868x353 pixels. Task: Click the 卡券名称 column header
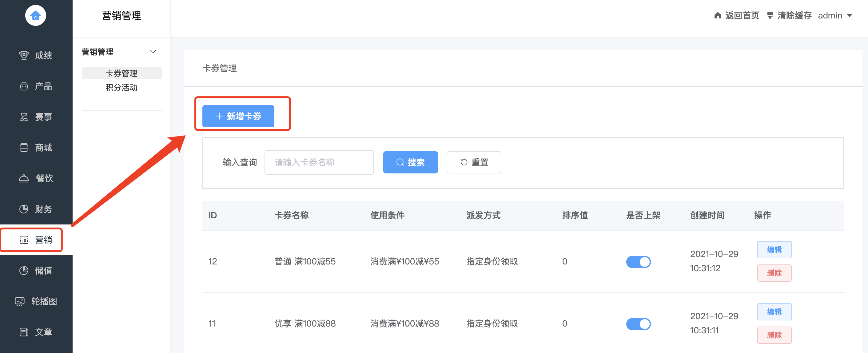tap(292, 215)
